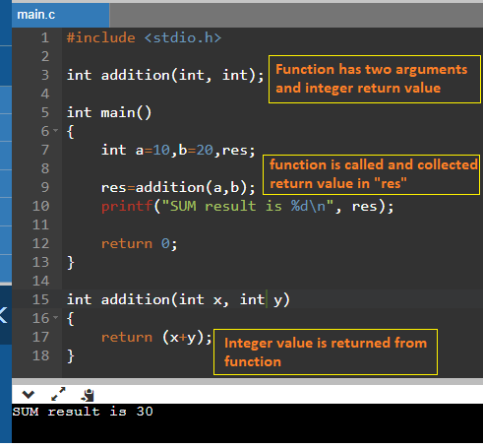Click the left sidebar collapse arrow
The height and width of the screenshot is (448, 483).
[x=4, y=315]
